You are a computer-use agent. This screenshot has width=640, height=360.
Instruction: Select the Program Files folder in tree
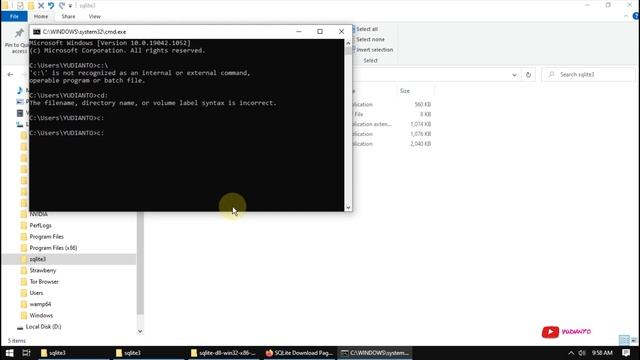coord(47,237)
